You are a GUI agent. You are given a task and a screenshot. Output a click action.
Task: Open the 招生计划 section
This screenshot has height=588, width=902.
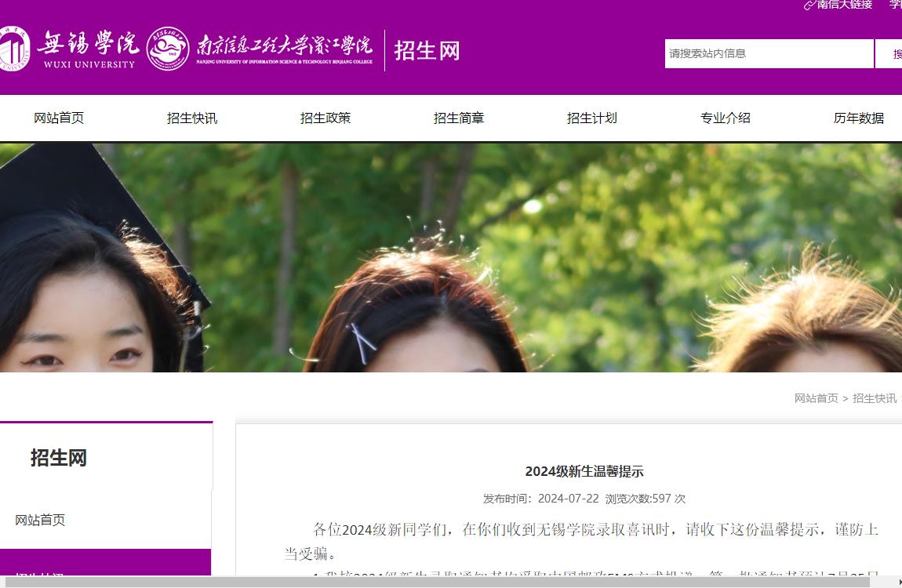pos(592,118)
